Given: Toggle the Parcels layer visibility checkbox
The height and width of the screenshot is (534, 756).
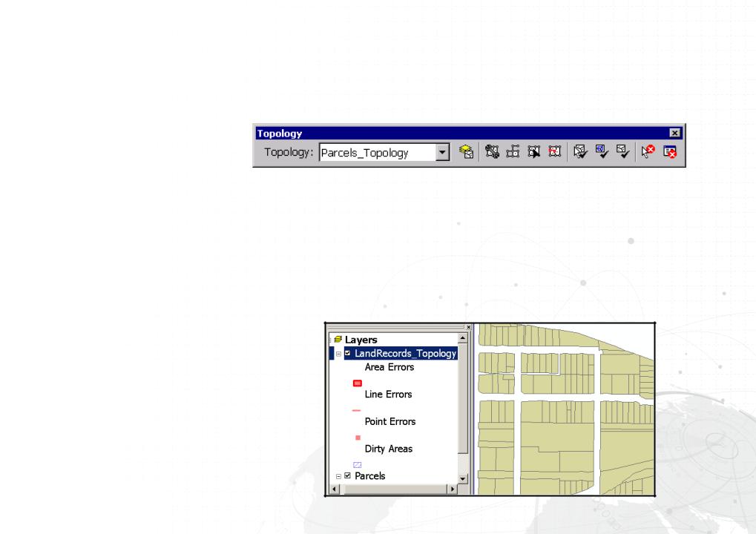Looking at the screenshot, I should (x=348, y=475).
